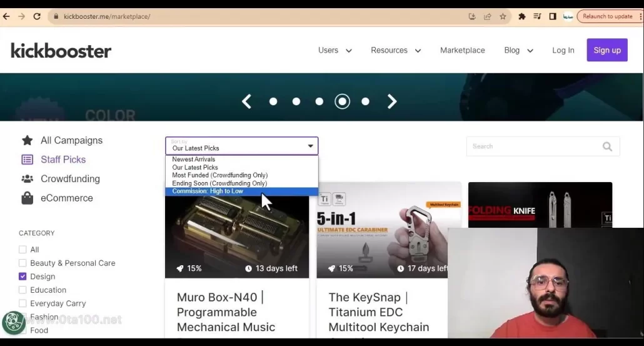Enable the Beauty & Personal Care checkbox
Image resolution: width=644 pixels, height=346 pixels.
point(23,263)
